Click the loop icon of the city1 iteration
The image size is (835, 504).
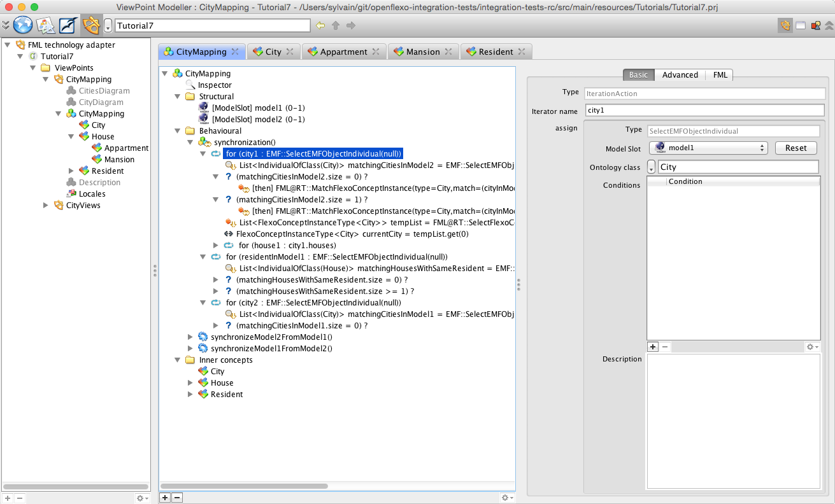point(217,153)
